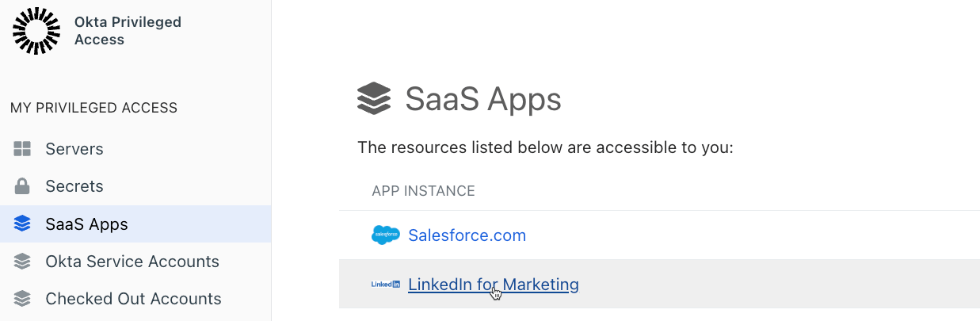Click the Okta Privileged Access title
The image size is (980, 321).
[x=128, y=31]
